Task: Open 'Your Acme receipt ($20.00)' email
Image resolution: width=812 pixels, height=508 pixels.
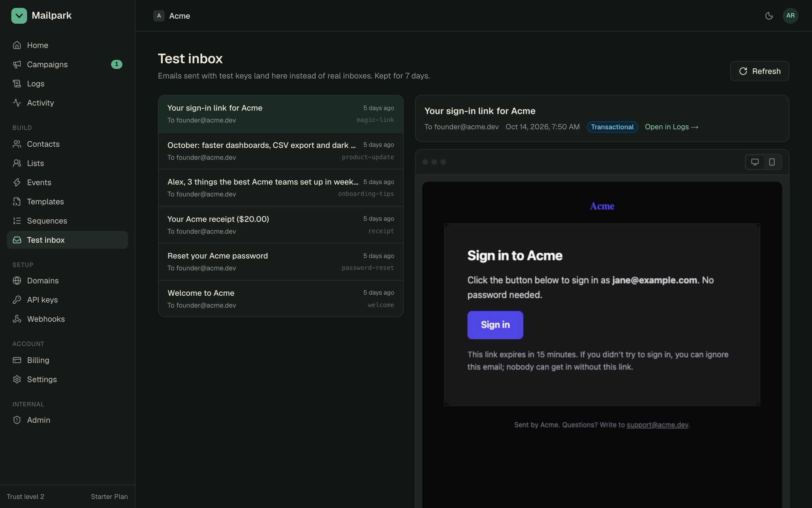Action: coord(280,225)
